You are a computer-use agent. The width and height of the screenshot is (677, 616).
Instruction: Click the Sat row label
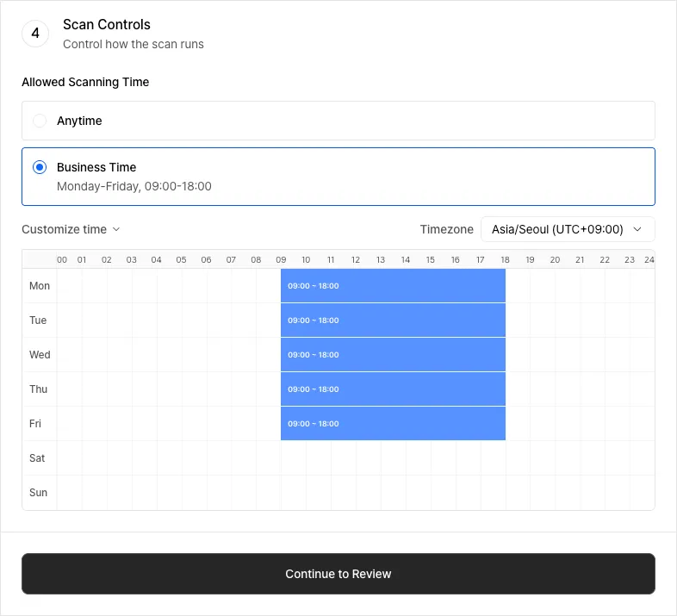[x=38, y=458]
